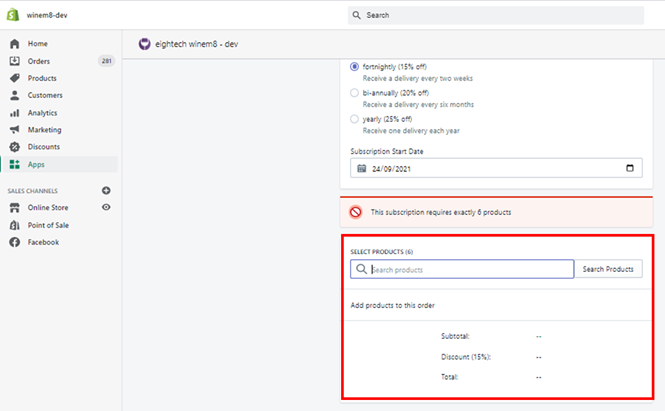This screenshot has height=411, width=665.
Task: Click the Search Products button
Action: tap(608, 269)
